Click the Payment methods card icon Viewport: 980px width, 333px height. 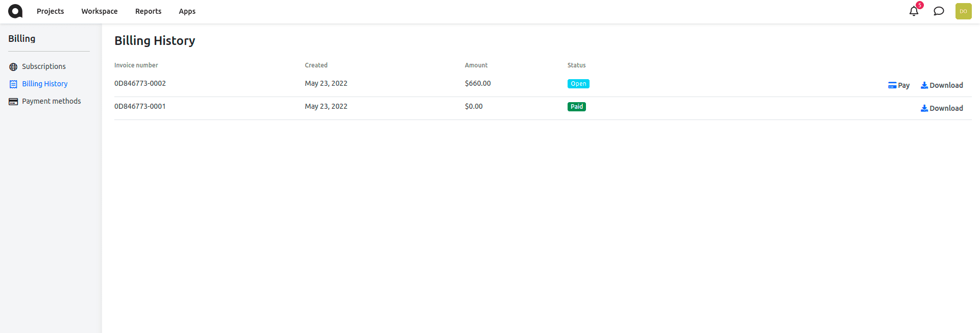13,102
